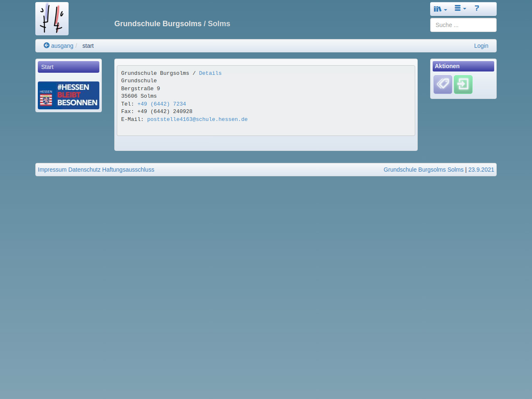
Task: Click Grundschule Burgsolms Solms footer link
Action: [x=423, y=170]
